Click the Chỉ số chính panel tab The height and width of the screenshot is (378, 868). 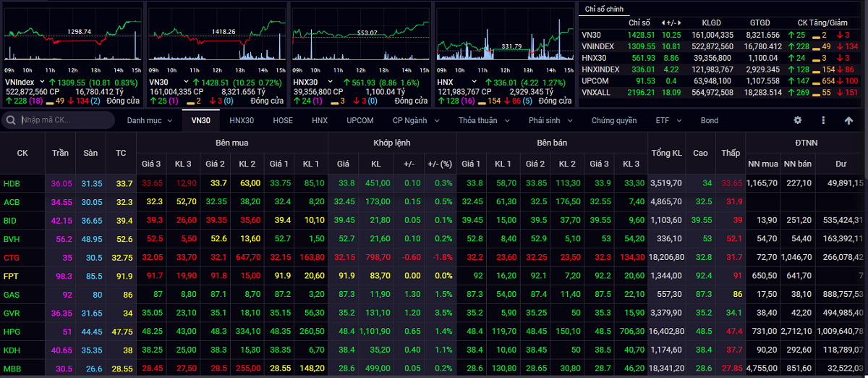pos(604,9)
